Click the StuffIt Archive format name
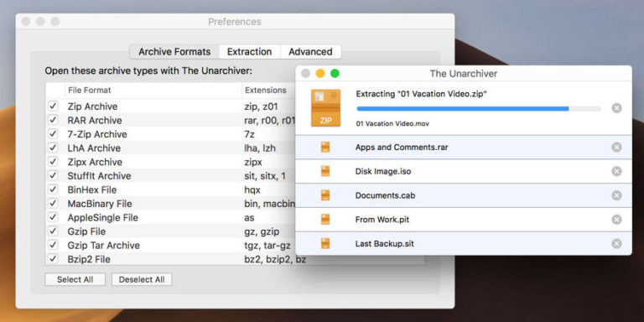644x322 pixels. click(x=100, y=176)
